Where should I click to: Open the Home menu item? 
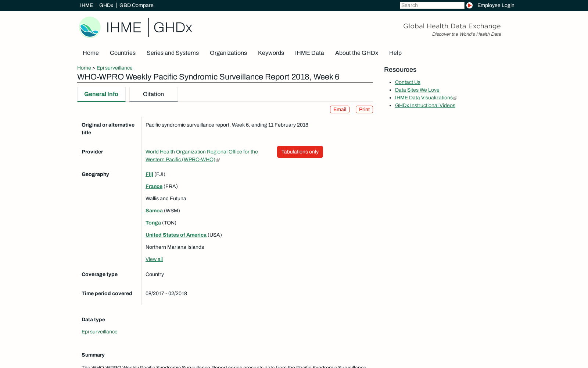(x=91, y=53)
